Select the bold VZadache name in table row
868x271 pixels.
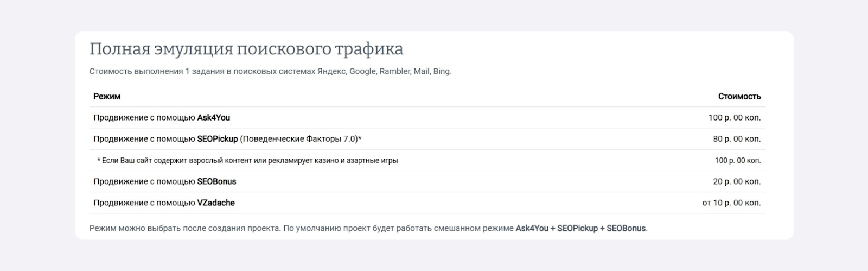click(215, 203)
